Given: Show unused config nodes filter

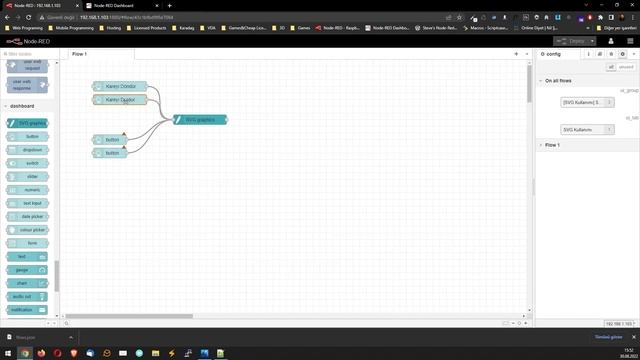Looking at the screenshot, I should pos(626,67).
